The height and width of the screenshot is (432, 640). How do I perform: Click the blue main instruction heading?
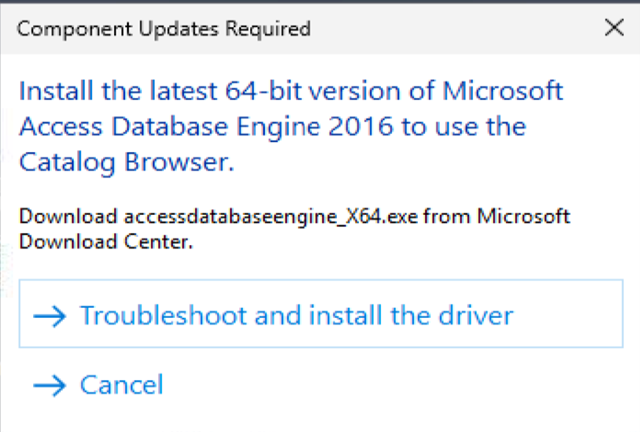click(290, 127)
